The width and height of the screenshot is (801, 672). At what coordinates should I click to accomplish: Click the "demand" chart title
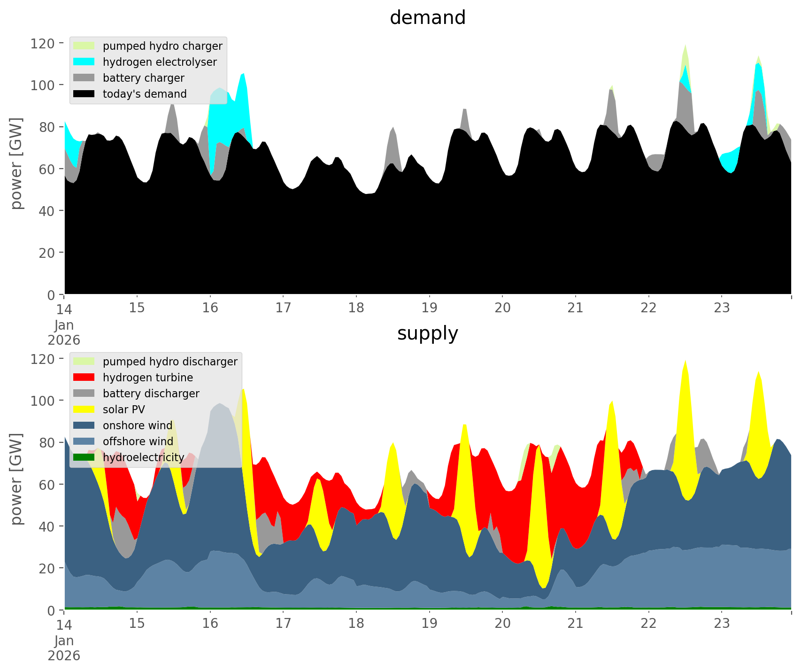(427, 18)
